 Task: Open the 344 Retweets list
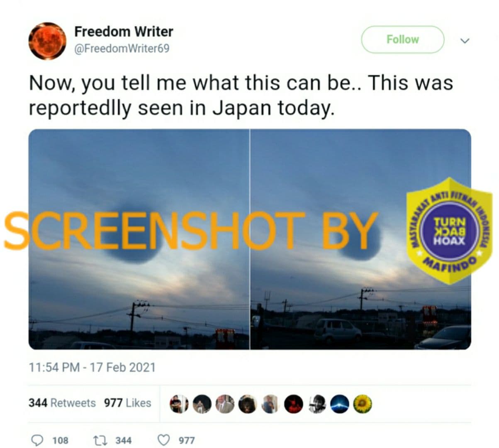pos(62,403)
